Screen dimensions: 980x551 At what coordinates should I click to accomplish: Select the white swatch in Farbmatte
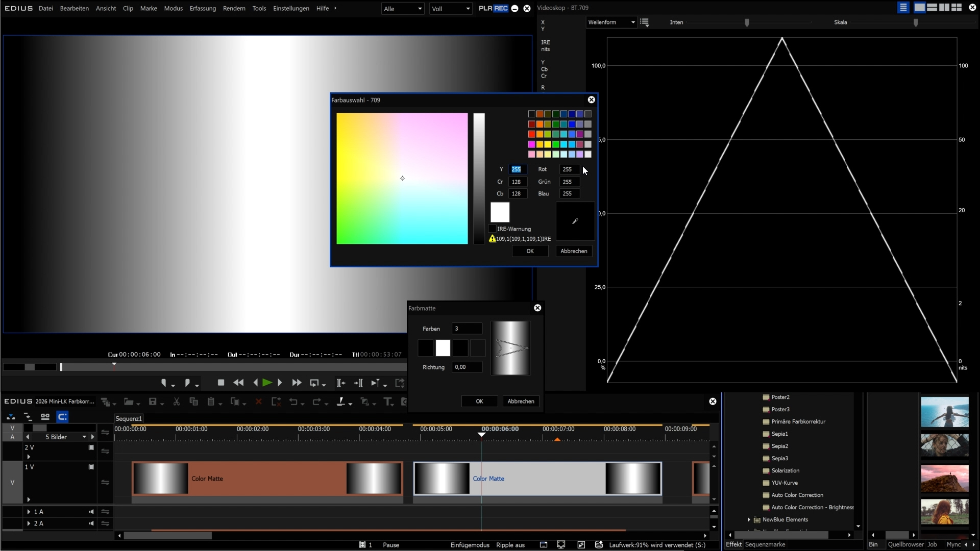443,348
